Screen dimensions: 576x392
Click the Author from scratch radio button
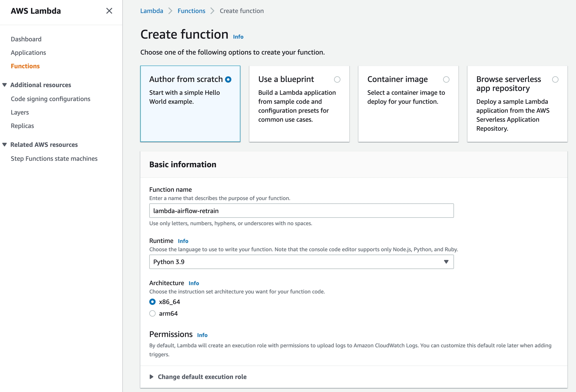tap(228, 79)
